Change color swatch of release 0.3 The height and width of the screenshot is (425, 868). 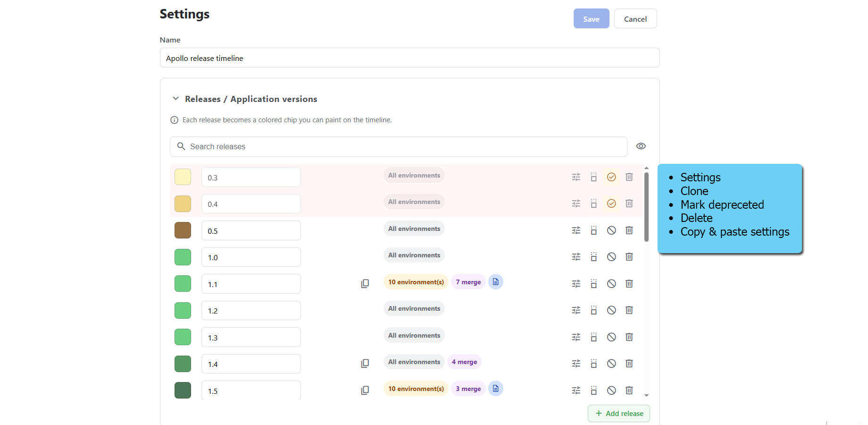[x=183, y=177]
